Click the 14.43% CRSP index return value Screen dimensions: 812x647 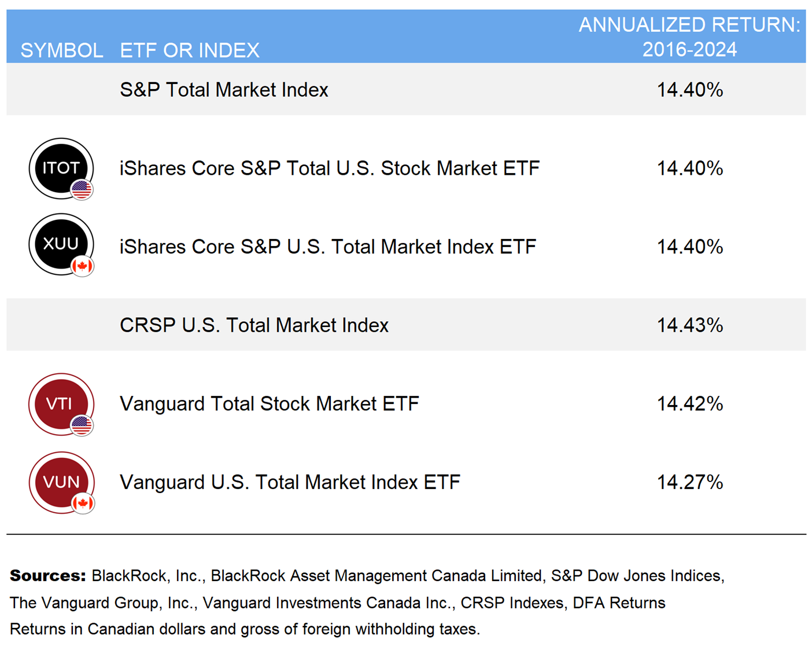point(689,325)
